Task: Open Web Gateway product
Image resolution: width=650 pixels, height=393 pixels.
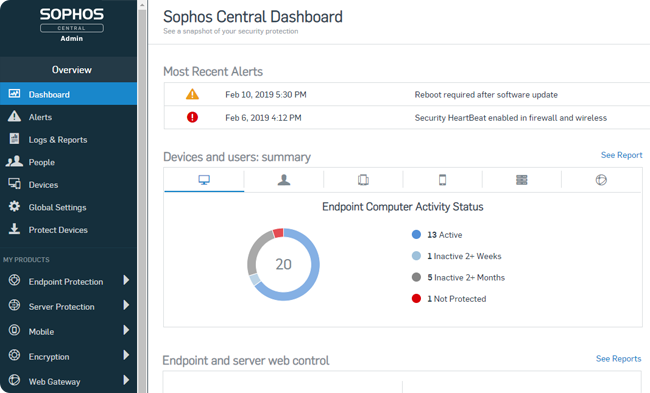Action: tap(54, 381)
